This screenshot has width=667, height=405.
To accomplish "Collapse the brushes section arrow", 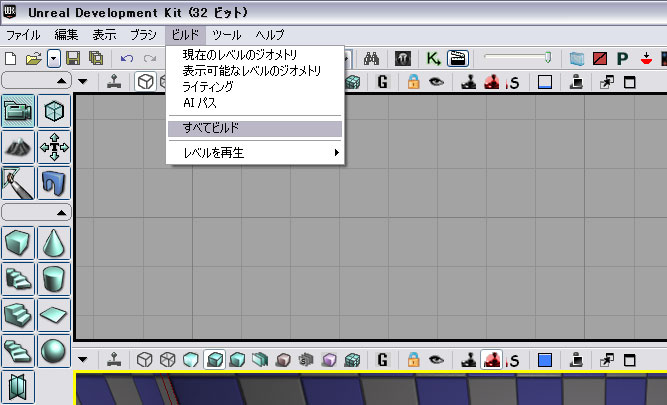I will pyautogui.click(x=62, y=212).
